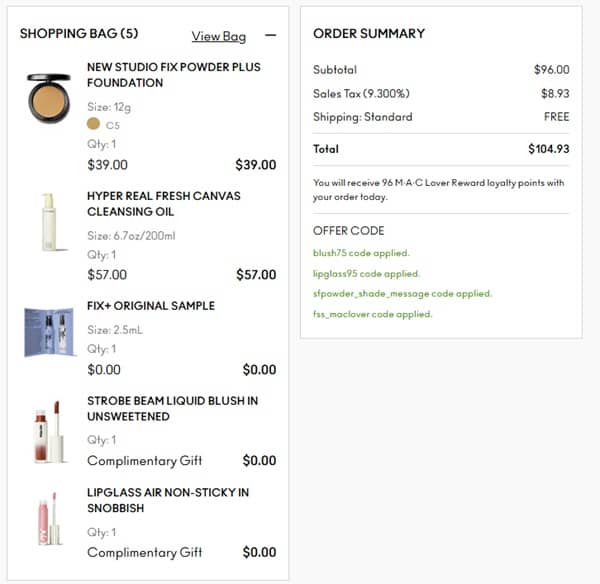Open Lipglass Air Non-Sticky in Snobbish title
This screenshot has width=600, height=584.
coord(168,500)
